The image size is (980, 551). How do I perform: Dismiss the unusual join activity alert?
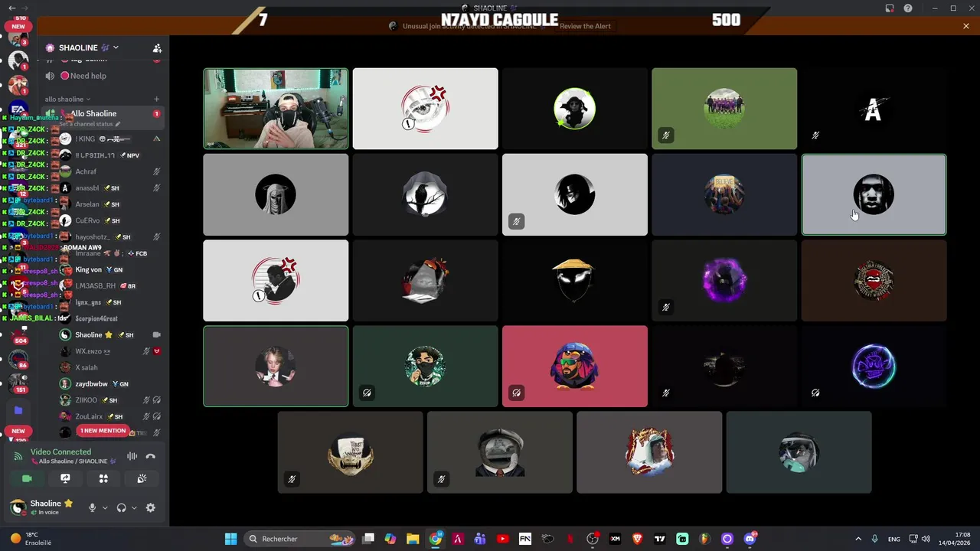966,26
